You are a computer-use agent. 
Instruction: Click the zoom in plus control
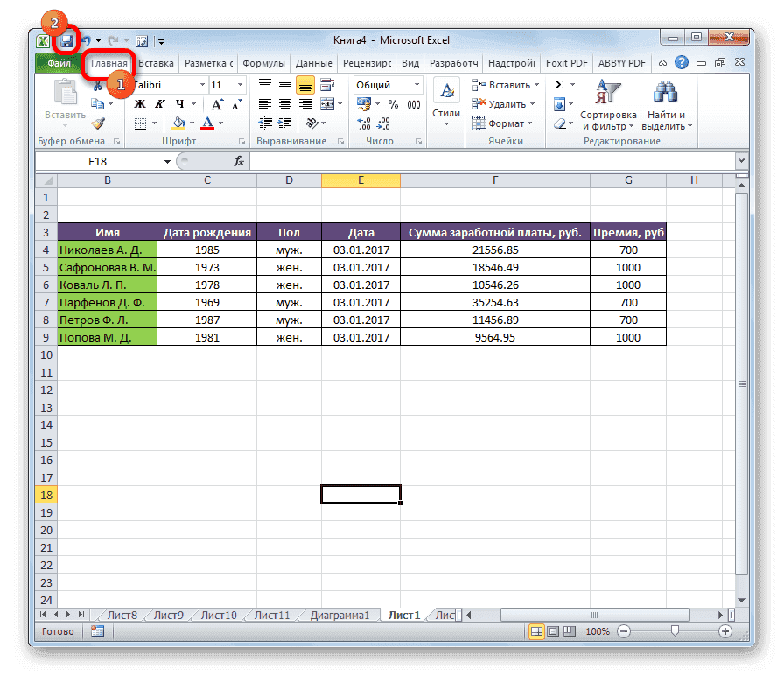[724, 630]
